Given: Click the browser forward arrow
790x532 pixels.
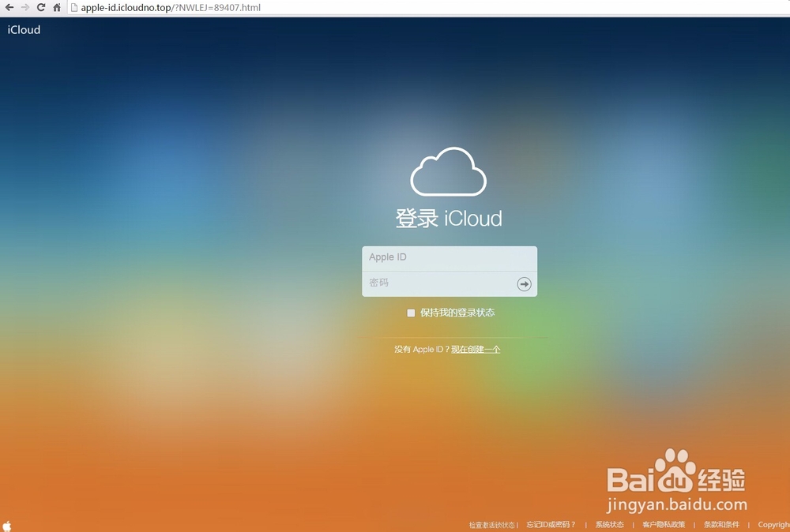Looking at the screenshot, I should 25,8.
